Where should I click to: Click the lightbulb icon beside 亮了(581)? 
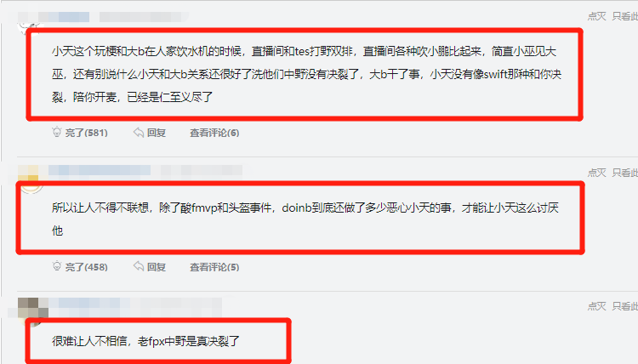(x=56, y=132)
